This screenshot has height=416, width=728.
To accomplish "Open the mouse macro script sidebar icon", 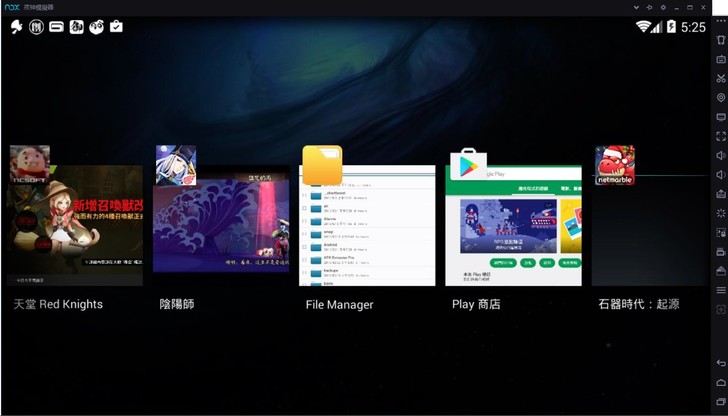I will tap(721, 232).
